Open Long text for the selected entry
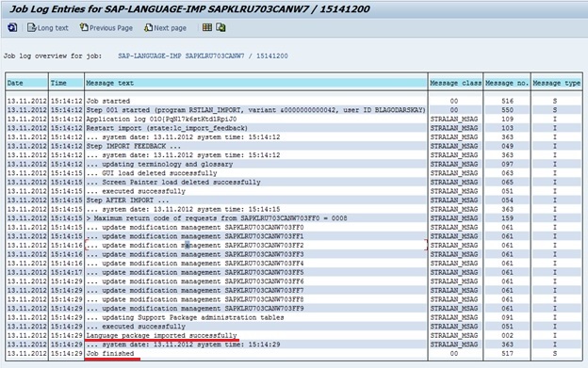 (48, 27)
